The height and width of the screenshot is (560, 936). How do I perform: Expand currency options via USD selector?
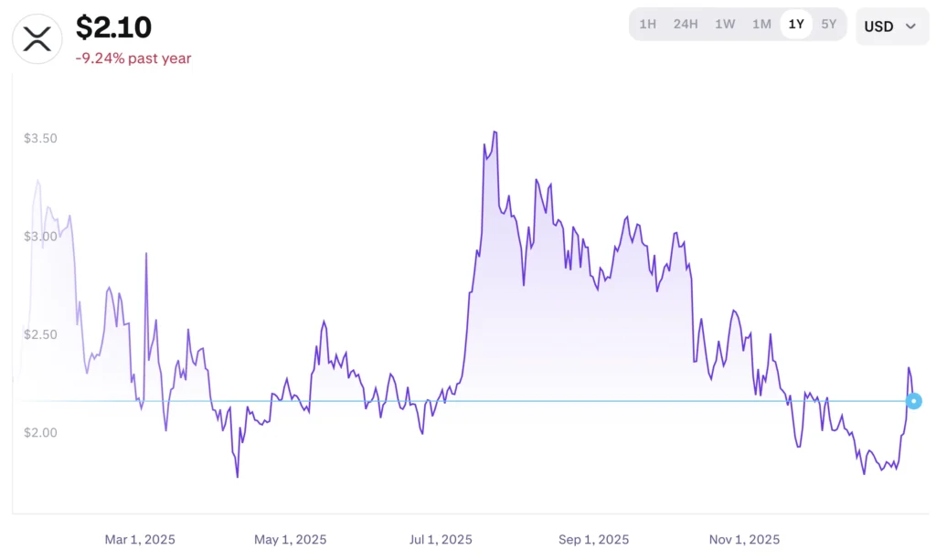891,26
